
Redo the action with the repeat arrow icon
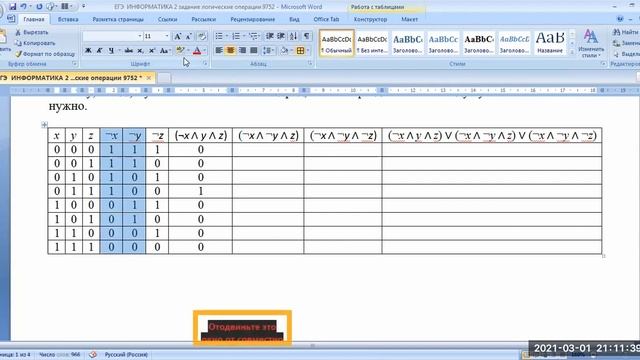coord(39,7)
